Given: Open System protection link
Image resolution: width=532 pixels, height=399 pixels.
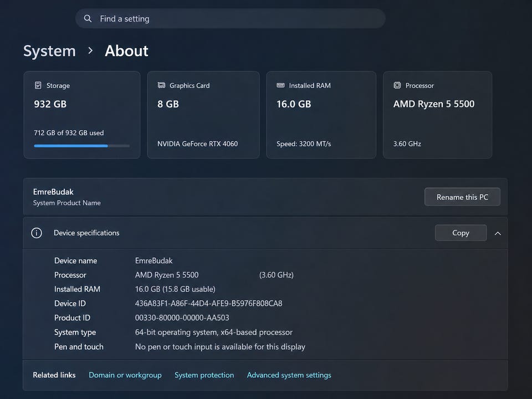Looking at the screenshot, I should click(204, 375).
